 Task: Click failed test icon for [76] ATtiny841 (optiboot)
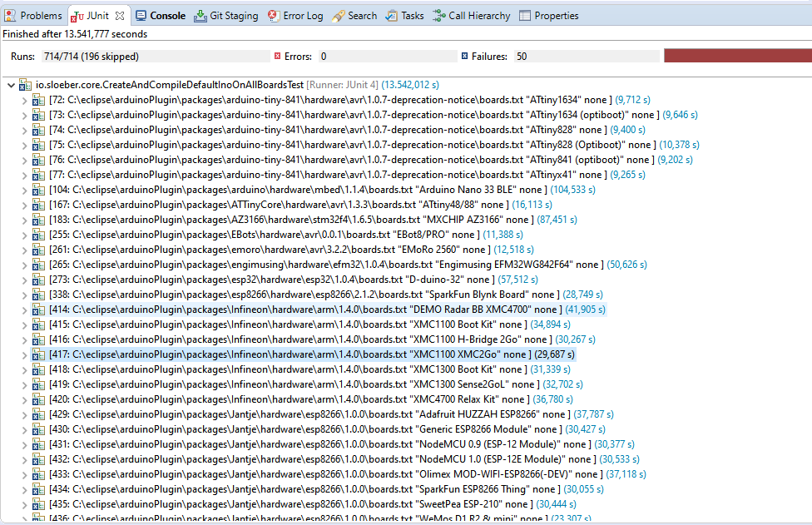39,160
